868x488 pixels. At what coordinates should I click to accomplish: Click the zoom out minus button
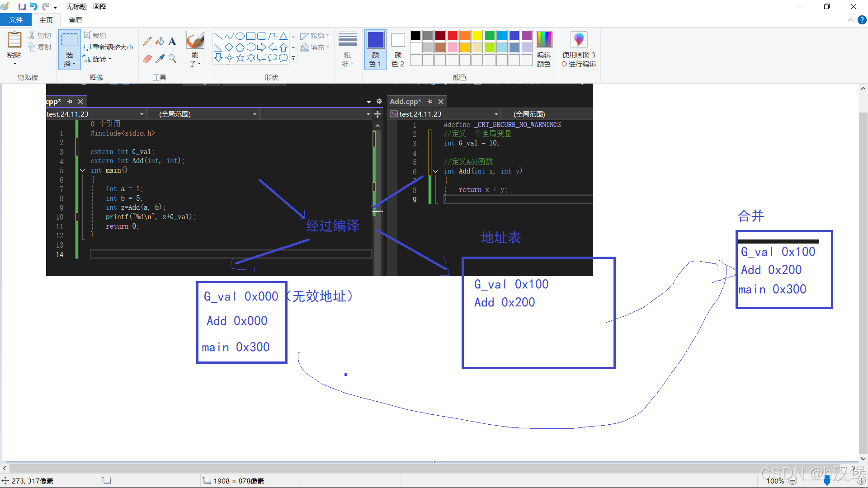793,481
